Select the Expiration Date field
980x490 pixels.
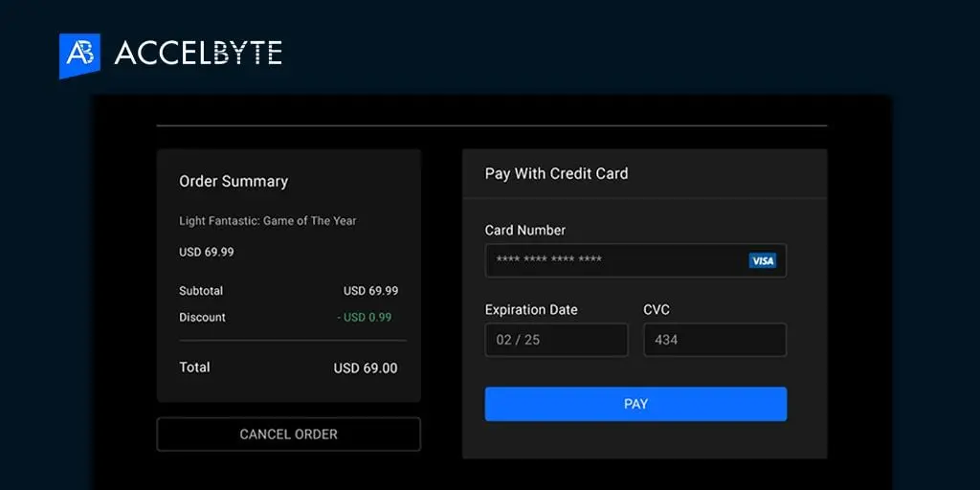click(556, 340)
